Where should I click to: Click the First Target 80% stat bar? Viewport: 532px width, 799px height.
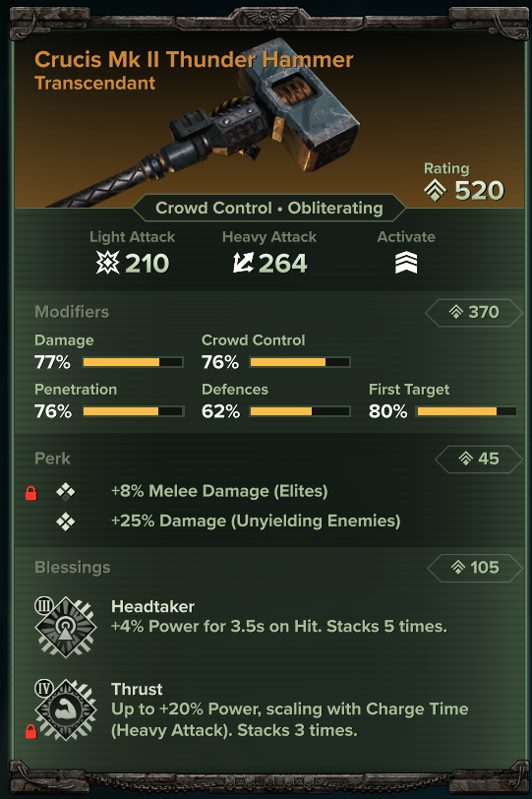pyautogui.click(x=467, y=411)
